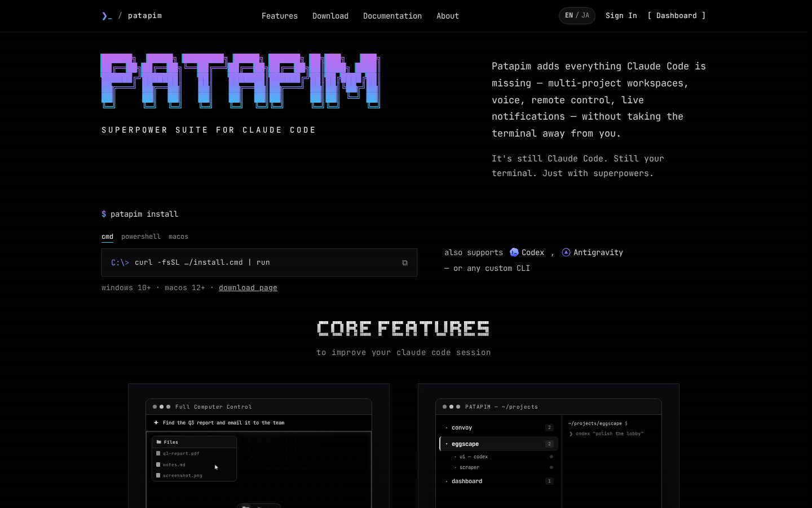Image resolution: width=812 pixels, height=508 pixels.
Task: Select the eggscape project row
Action: pos(498,444)
